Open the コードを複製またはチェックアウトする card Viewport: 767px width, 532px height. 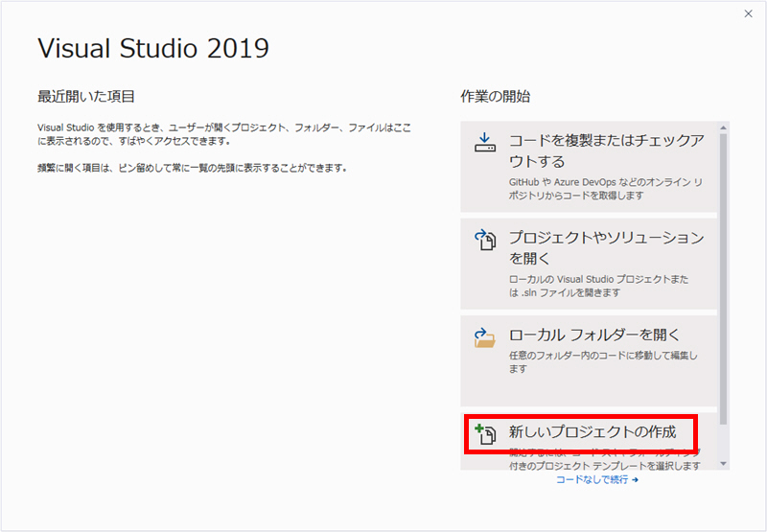589,167
